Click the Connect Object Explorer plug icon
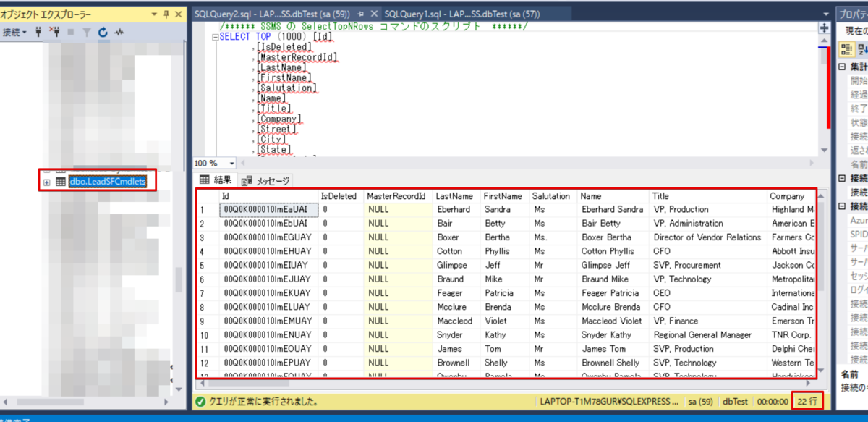The image size is (868, 422). (38, 33)
